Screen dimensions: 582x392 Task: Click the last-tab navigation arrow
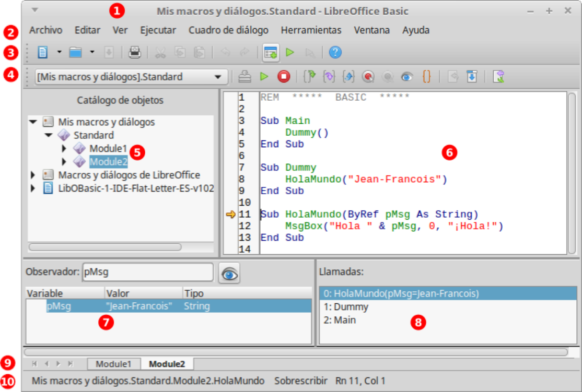[x=71, y=364]
